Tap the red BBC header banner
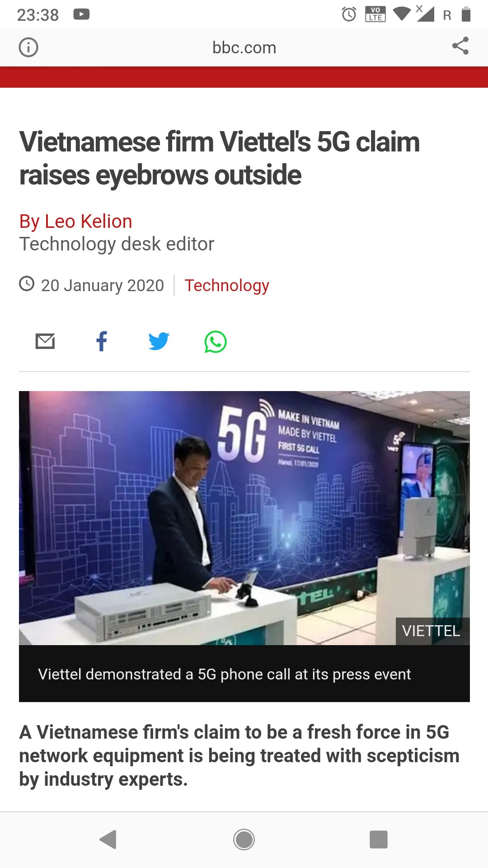Screen dimensions: 488x868 (x=244, y=77)
